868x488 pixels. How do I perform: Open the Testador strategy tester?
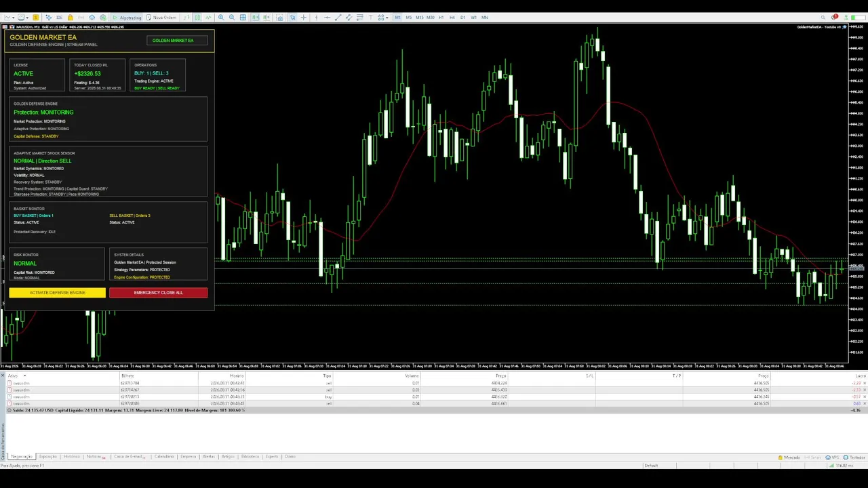(x=854, y=457)
